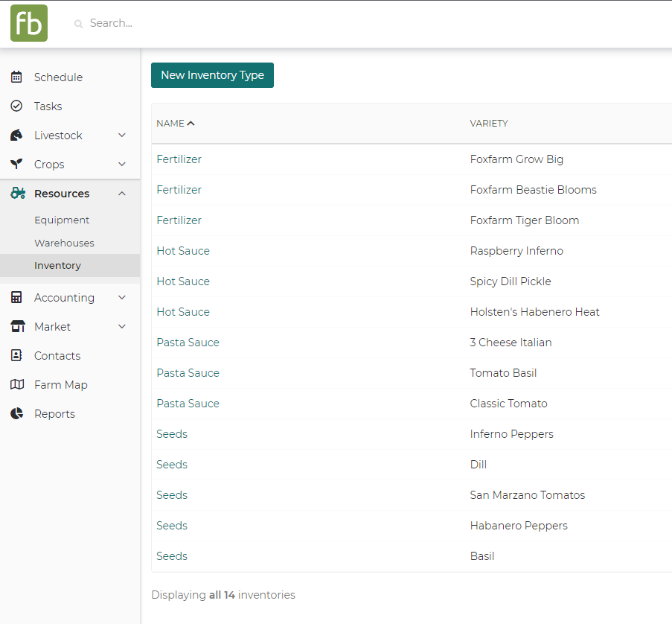Open Hot Sauce Spicy Dill Pickle link
Image resolution: width=672 pixels, height=624 pixels.
pyautogui.click(x=183, y=281)
